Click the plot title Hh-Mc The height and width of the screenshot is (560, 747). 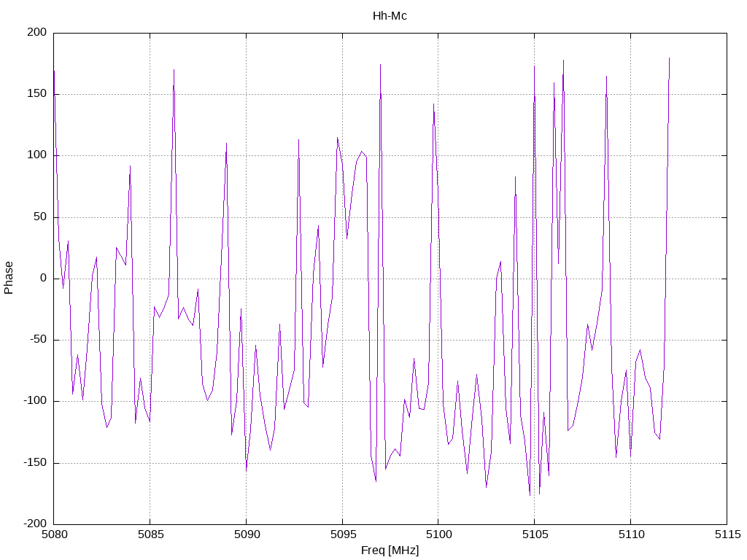[x=390, y=16]
